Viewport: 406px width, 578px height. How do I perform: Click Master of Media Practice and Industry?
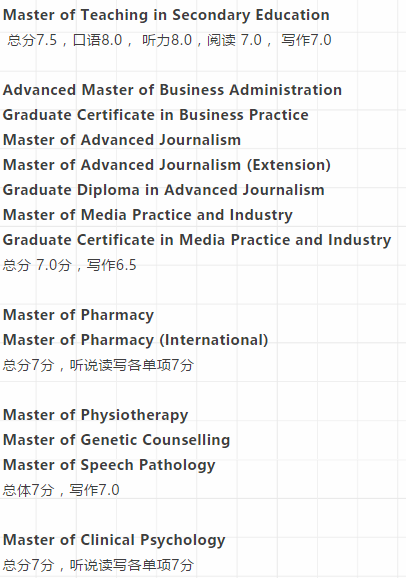(148, 215)
